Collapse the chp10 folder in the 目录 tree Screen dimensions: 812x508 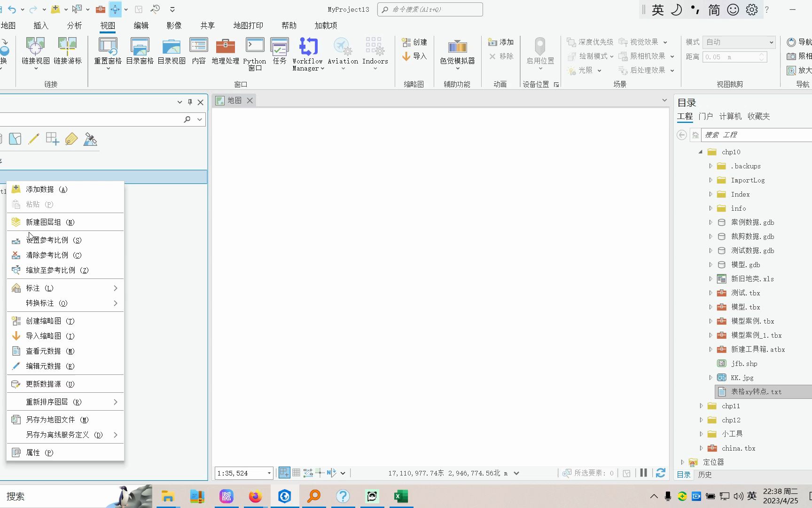(701, 151)
